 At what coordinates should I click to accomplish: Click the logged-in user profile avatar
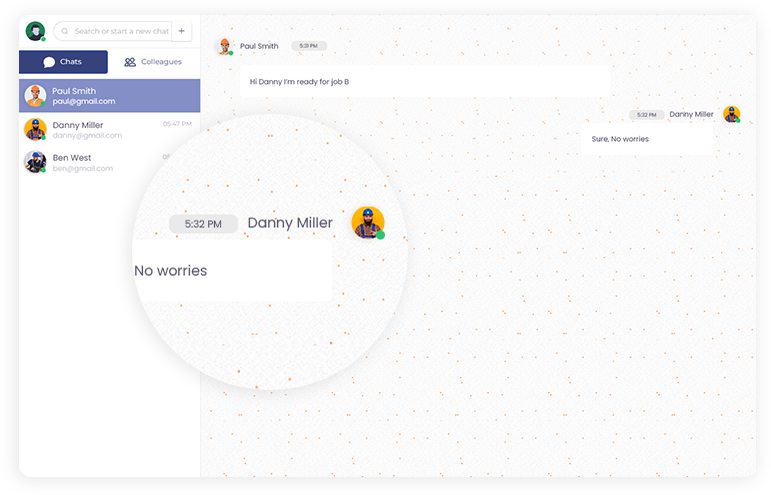[x=35, y=31]
